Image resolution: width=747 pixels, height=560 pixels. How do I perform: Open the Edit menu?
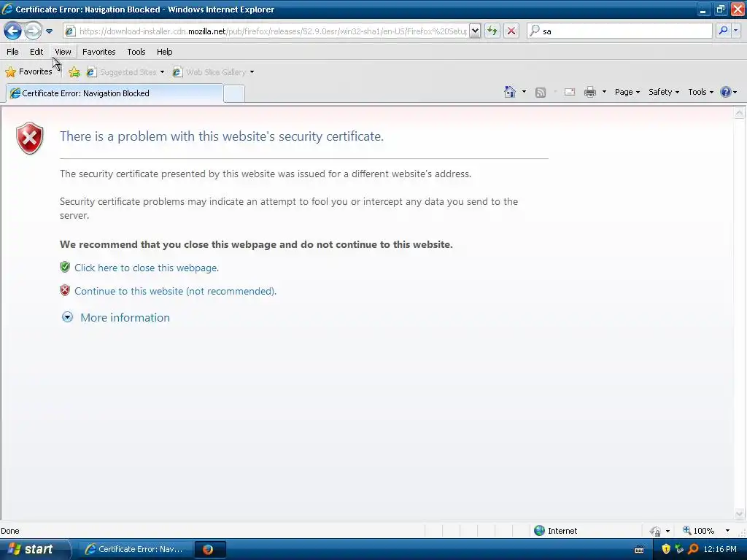pos(36,52)
